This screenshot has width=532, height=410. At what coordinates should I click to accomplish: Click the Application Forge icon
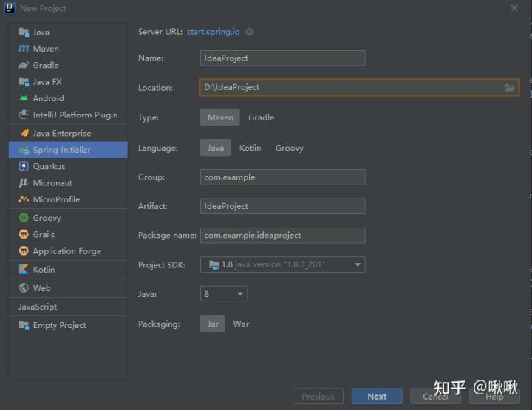(x=24, y=250)
